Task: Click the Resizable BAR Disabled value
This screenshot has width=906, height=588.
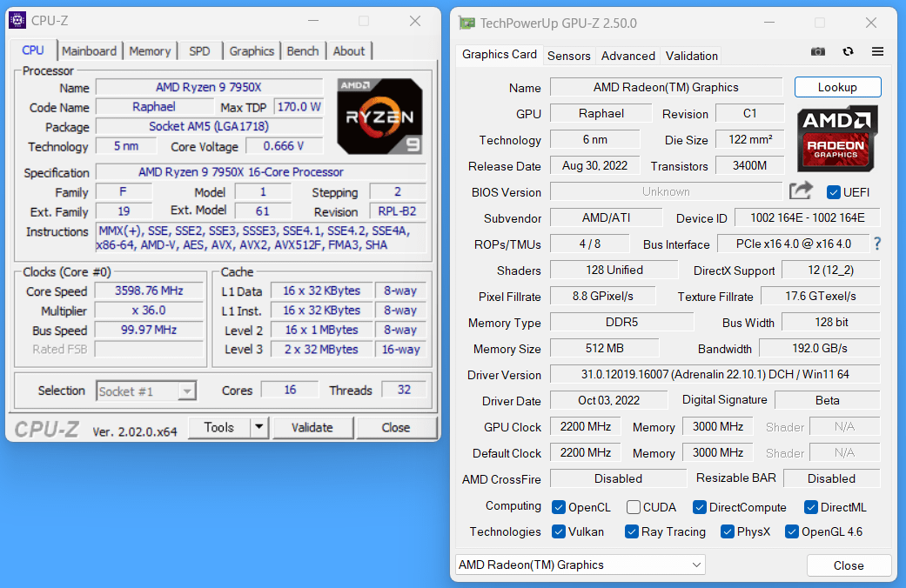Action: 831,478
